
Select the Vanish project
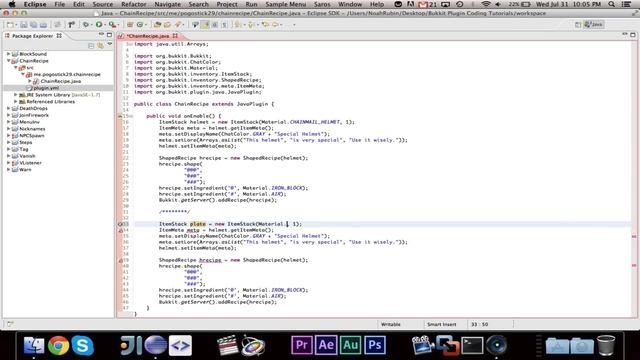click(x=27, y=156)
